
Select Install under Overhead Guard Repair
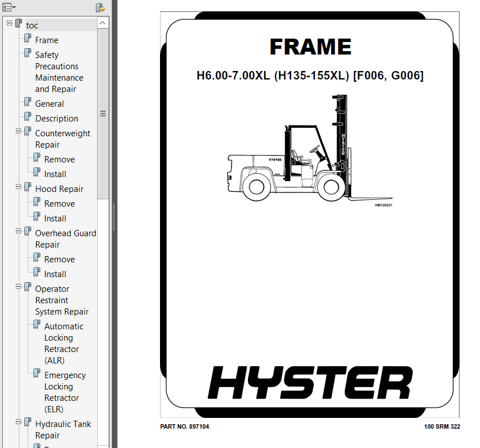tap(55, 274)
